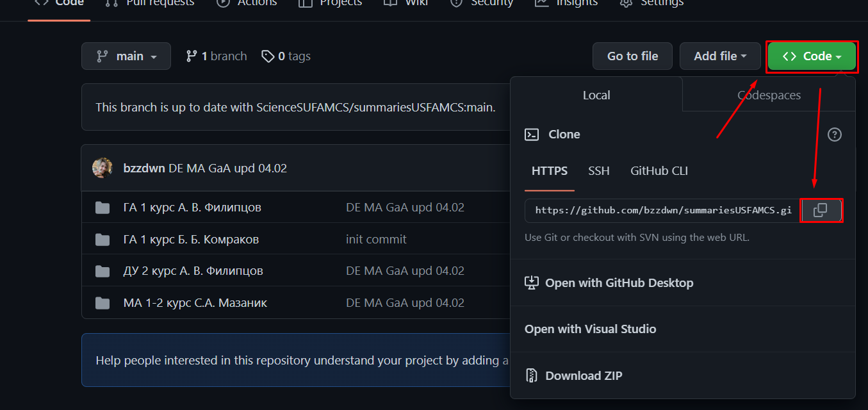
Task: Open folder ГА 1 курс Б. Б. Комраков
Action: click(x=191, y=240)
